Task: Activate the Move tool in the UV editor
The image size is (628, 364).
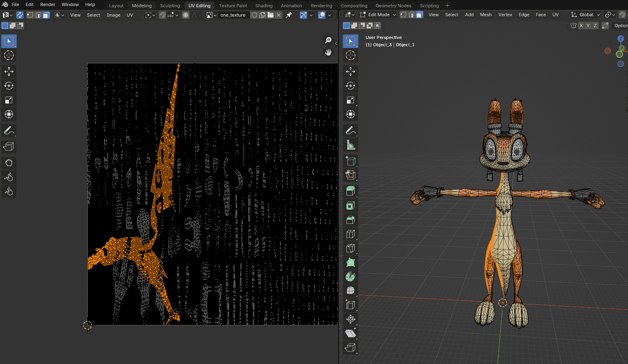Action: pyautogui.click(x=9, y=71)
